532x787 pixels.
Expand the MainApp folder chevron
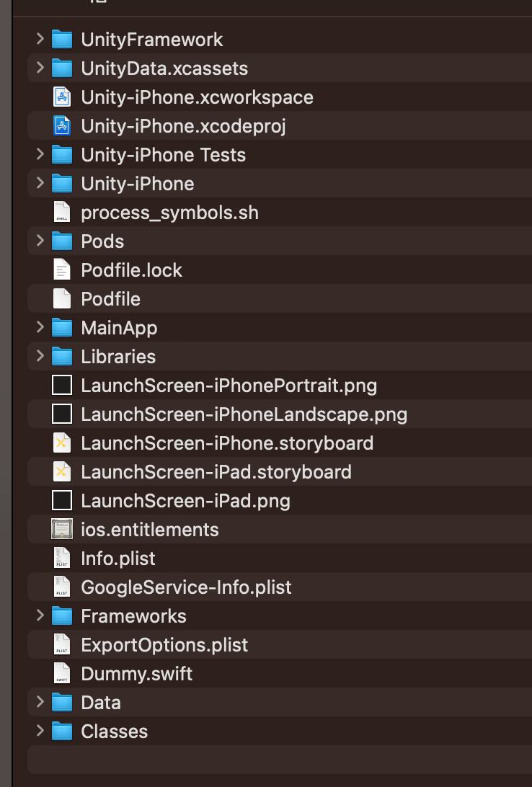click(40, 326)
